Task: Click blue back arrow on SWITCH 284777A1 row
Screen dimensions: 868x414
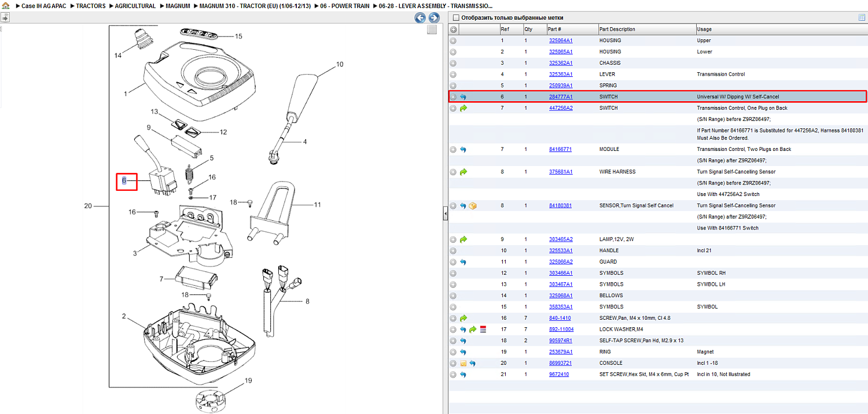Action: click(463, 97)
